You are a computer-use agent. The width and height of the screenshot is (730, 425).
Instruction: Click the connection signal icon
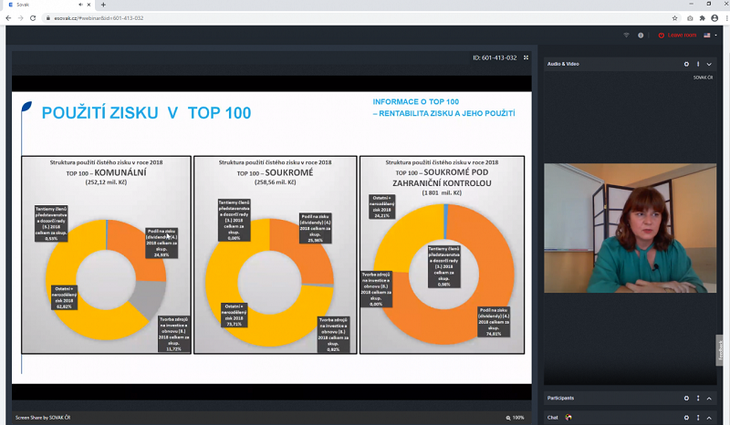point(627,35)
